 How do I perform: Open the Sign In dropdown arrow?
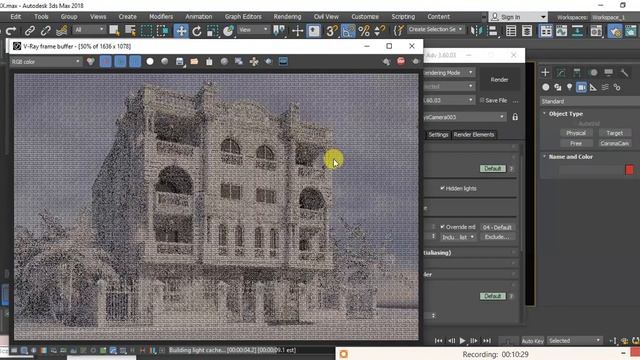(543, 17)
